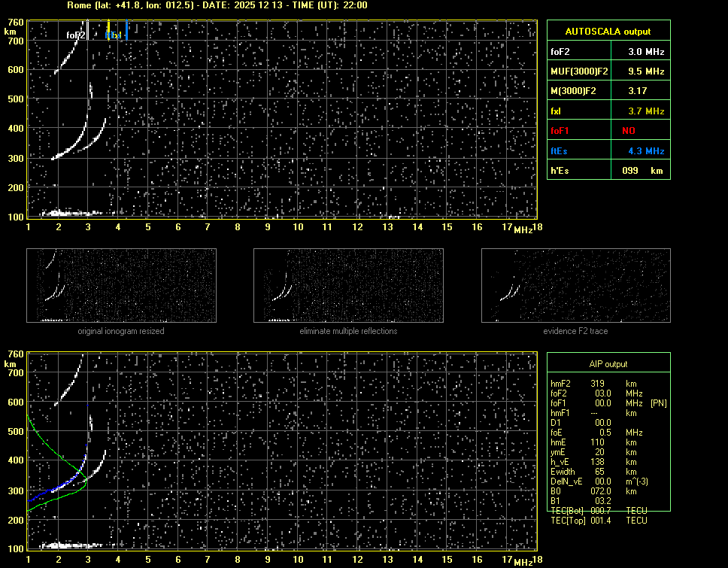
Task: Select the yellow fxI 3.7 MHz row
Action: (608, 111)
